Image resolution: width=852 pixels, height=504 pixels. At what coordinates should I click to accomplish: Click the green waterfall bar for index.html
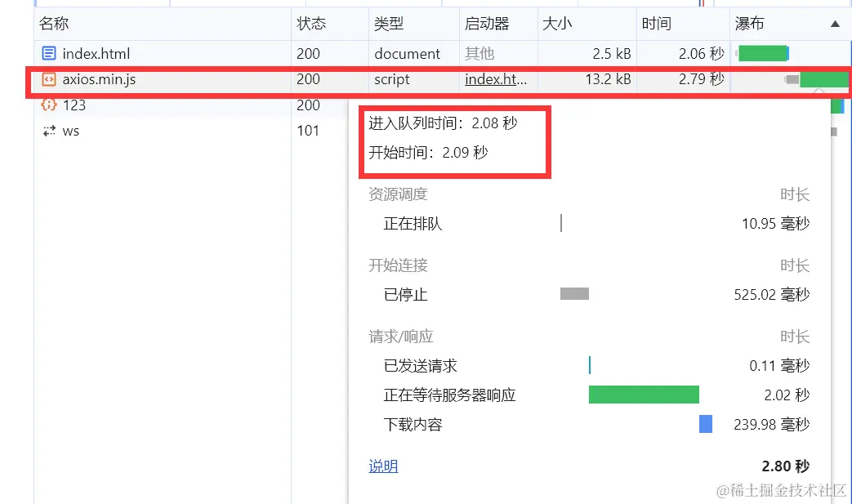pyautogui.click(x=763, y=53)
